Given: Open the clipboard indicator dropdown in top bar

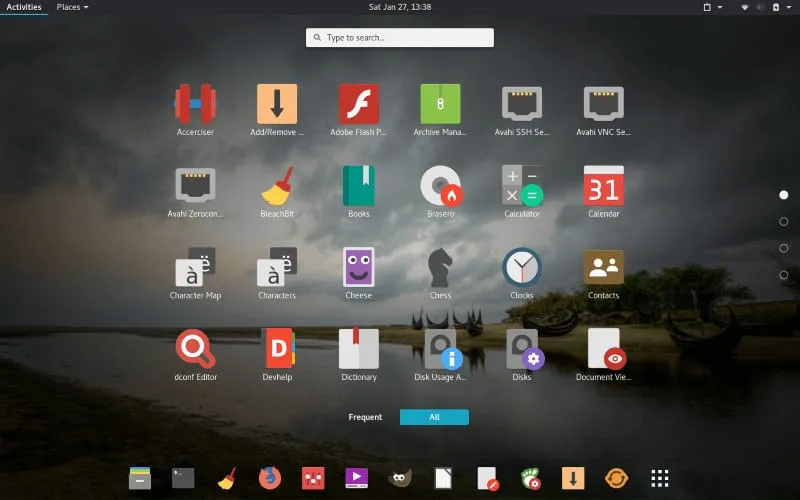Looking at the screenshot, I should 713,7.
